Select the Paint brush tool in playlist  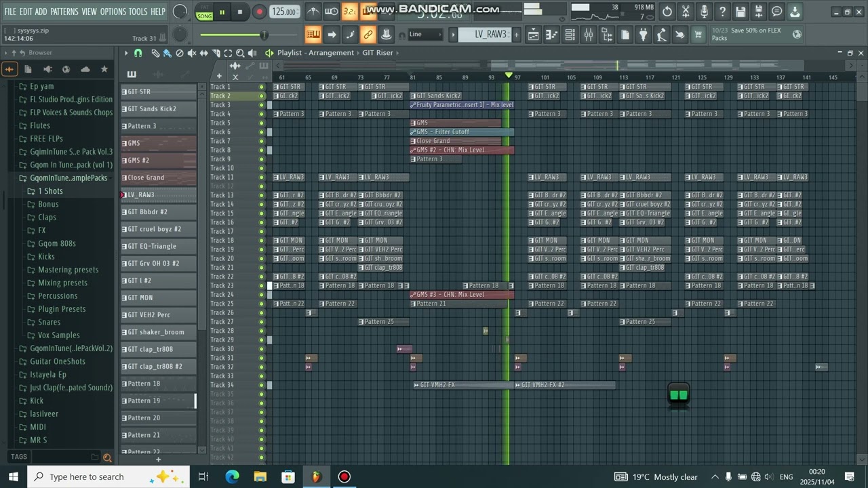(167, 53)
